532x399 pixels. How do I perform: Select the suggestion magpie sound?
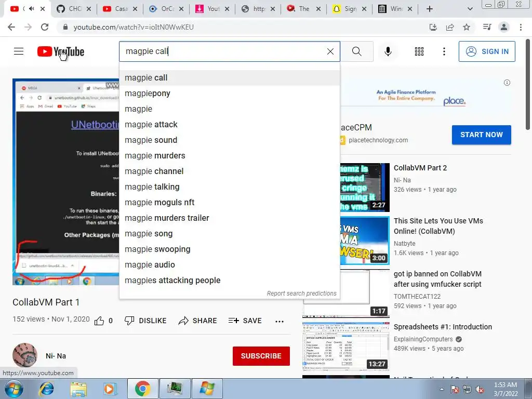(x=229, y=140)
